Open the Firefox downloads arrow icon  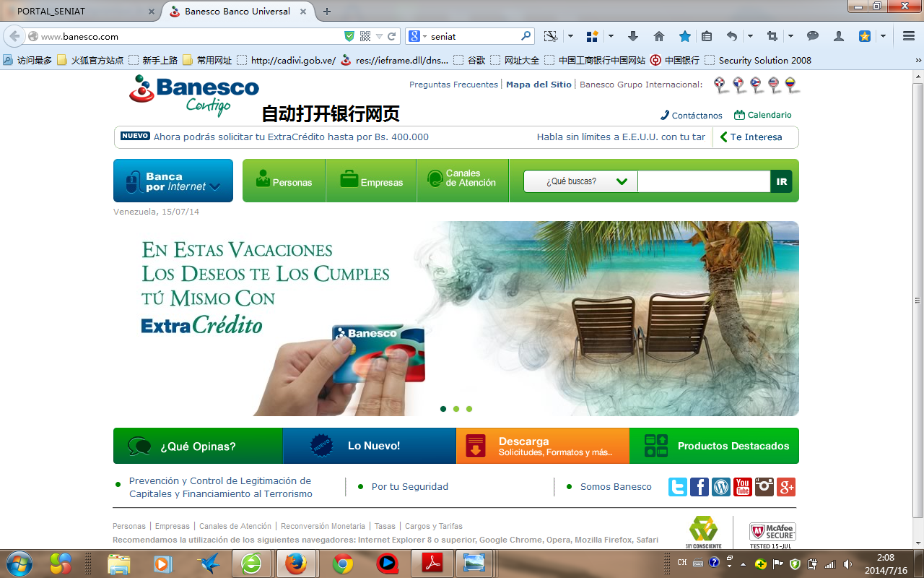click(633, 36)
